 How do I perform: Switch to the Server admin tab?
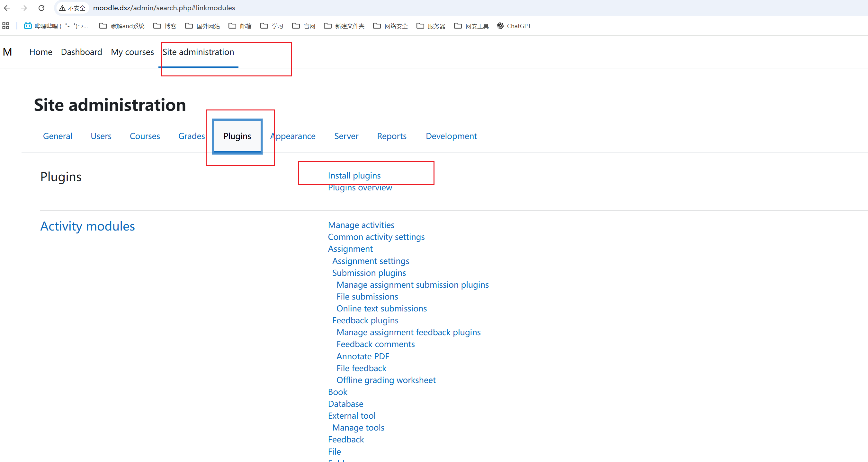pos(346,136)
